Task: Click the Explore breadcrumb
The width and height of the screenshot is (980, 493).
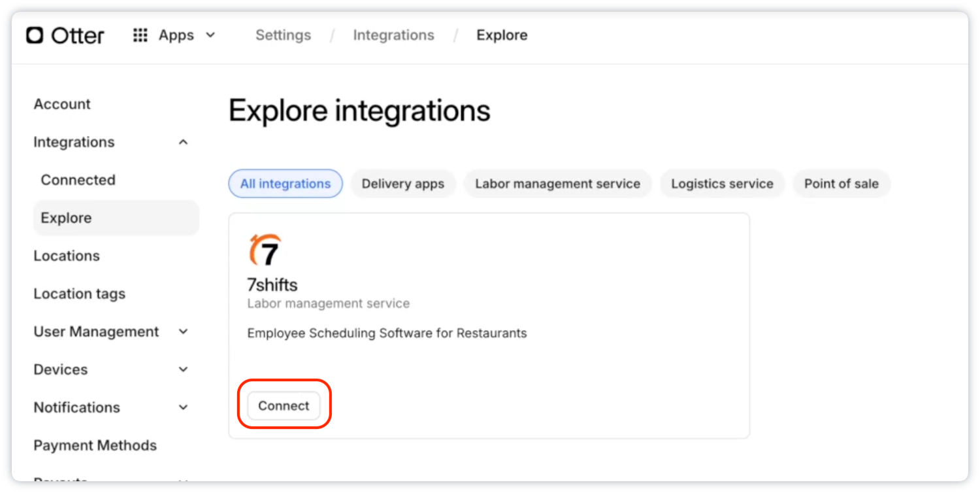Action: click(x=502, y=35)
